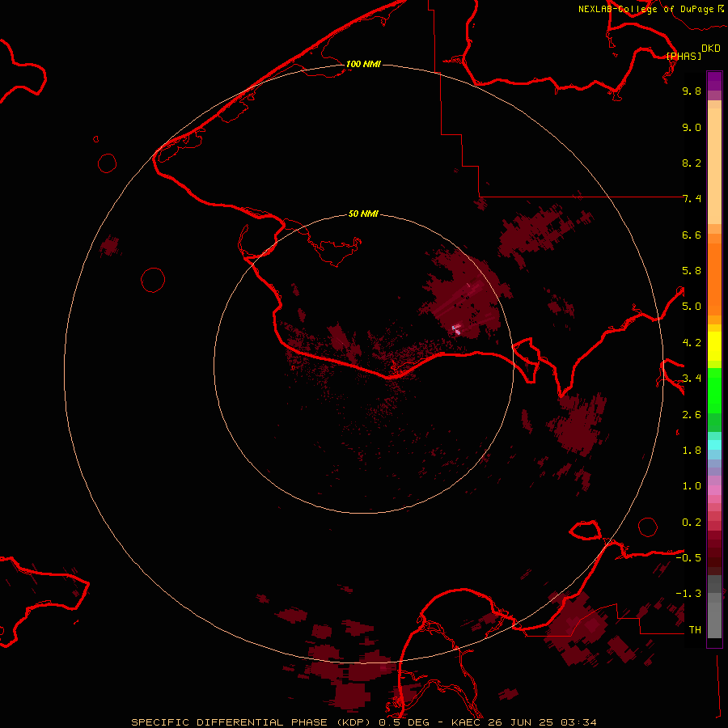The width and height of the screenshot is (728, 728).
Task: Click the -0.5 scale value
Action: coord(688,558)
